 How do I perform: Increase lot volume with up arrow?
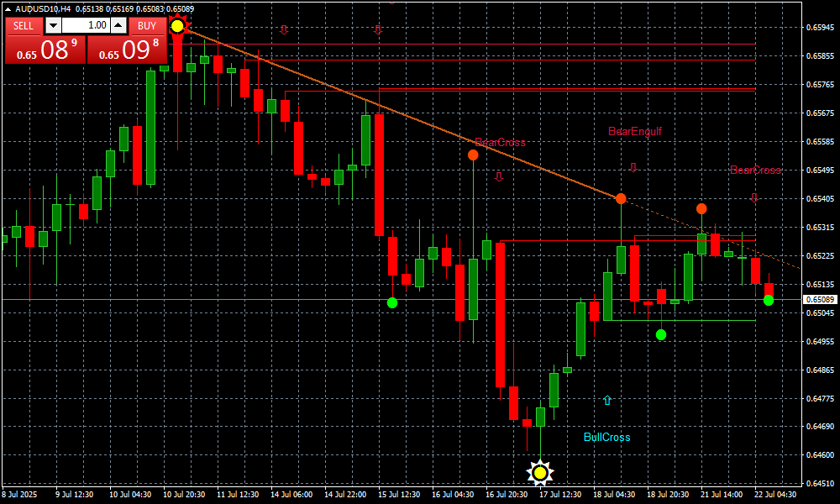click(x=118, y=26)
